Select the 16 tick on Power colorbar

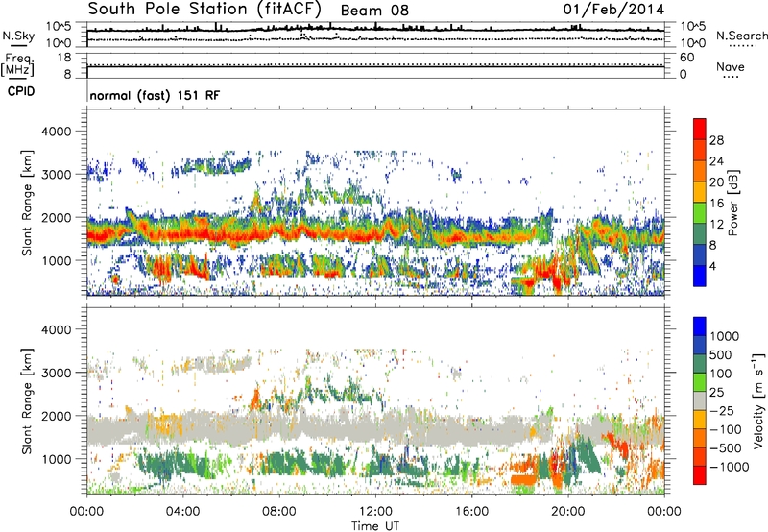716,204
